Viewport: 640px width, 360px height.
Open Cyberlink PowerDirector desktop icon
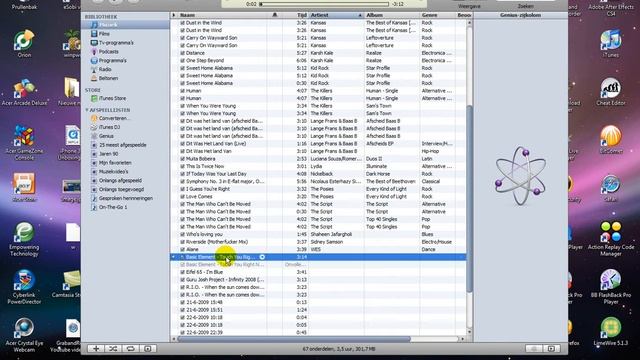pos(24,287)
